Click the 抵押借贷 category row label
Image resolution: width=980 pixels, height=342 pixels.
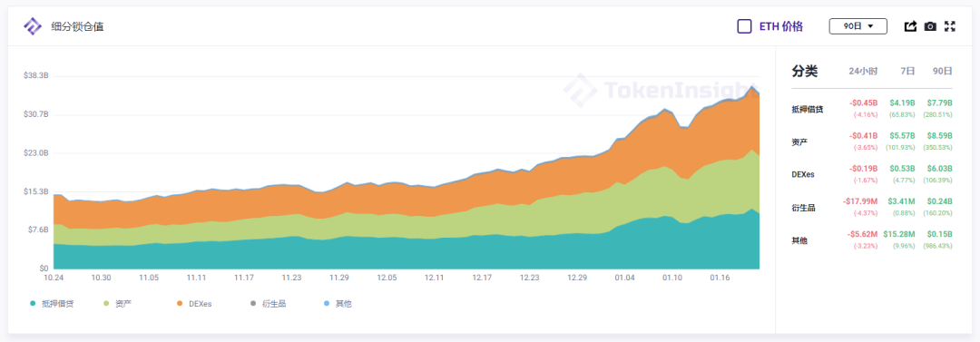click(x=808, y=110)
